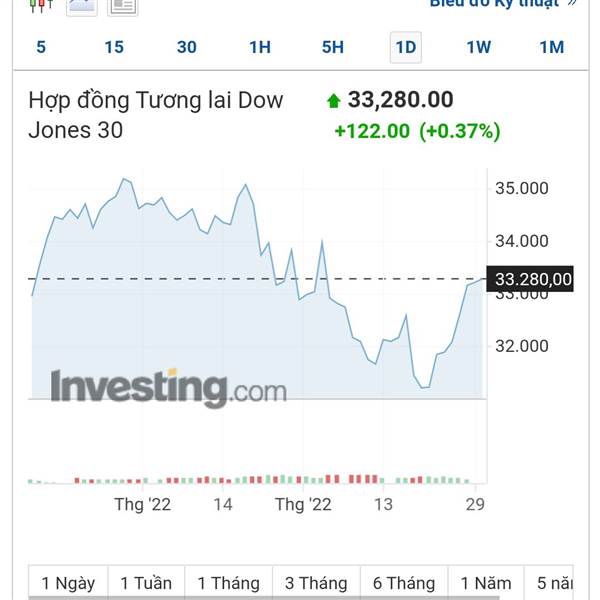This screenshot has height=600, width=600.
Task: Open the news overlay chart icon
Action: pos(122,6)
